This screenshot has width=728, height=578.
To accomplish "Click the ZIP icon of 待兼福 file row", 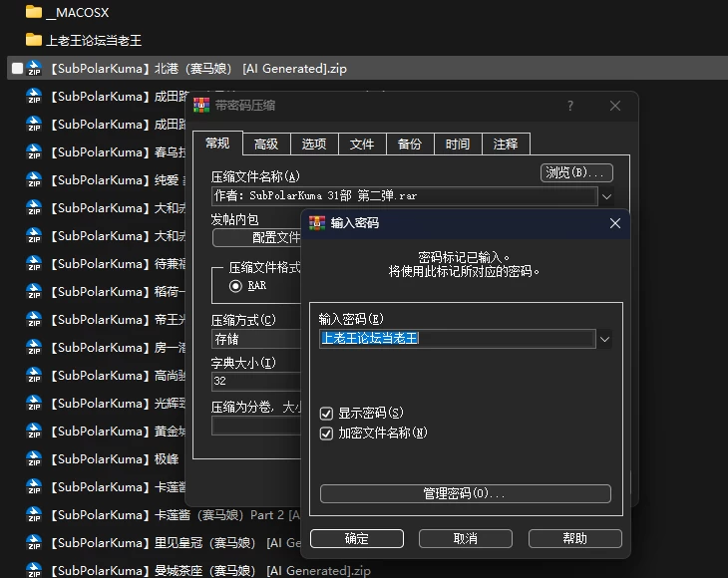I will pos(34,263).
